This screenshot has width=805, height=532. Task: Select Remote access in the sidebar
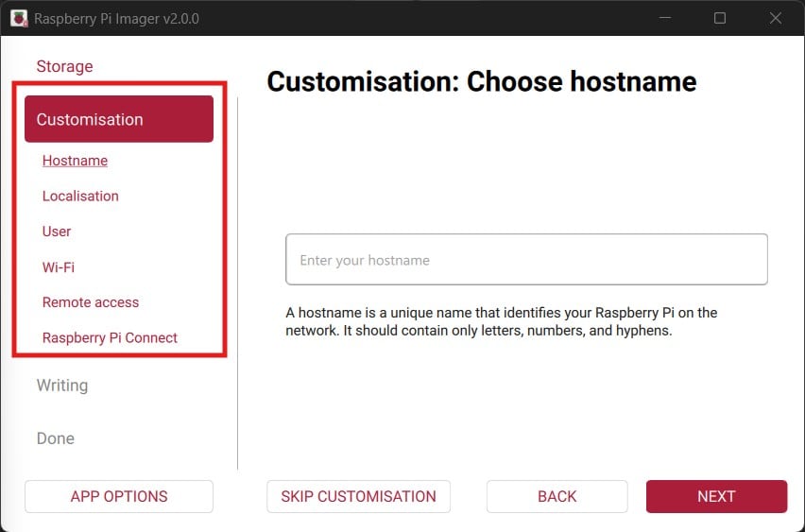tap(91, 302)
